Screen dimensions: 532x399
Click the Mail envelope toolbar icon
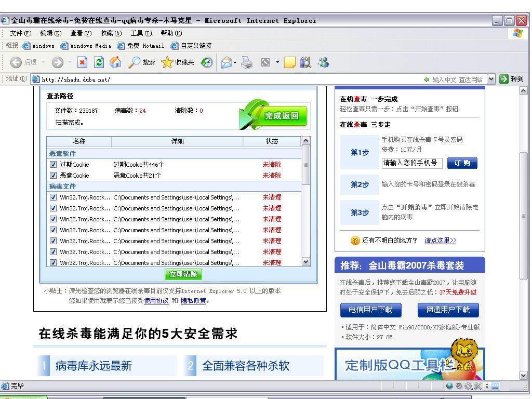227,62
